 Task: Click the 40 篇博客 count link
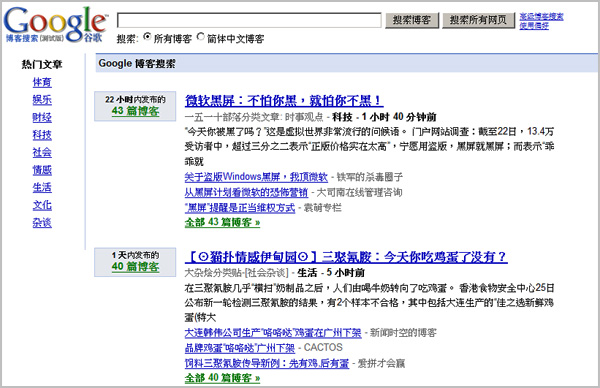tap(135, 266)
